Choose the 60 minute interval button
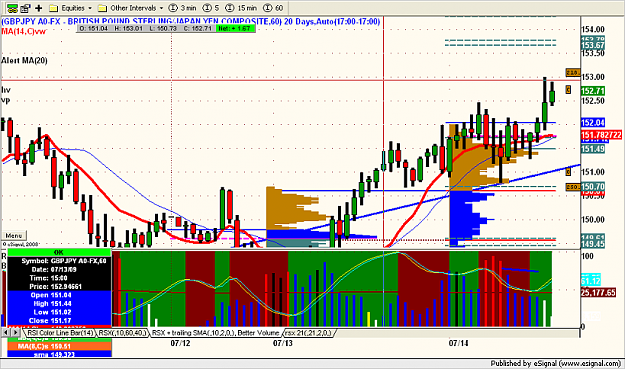Image resolution: width=625 pixels, height=369 pixels. [273, 8]
